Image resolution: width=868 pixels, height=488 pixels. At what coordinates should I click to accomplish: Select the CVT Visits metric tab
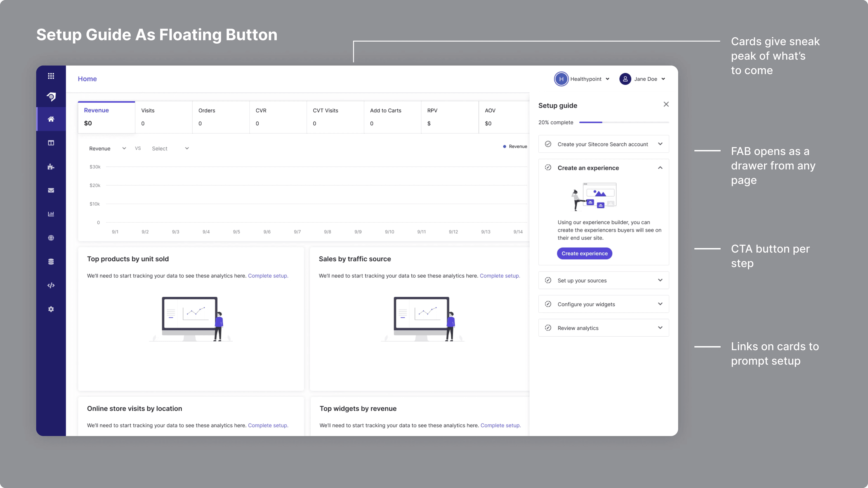336,117
